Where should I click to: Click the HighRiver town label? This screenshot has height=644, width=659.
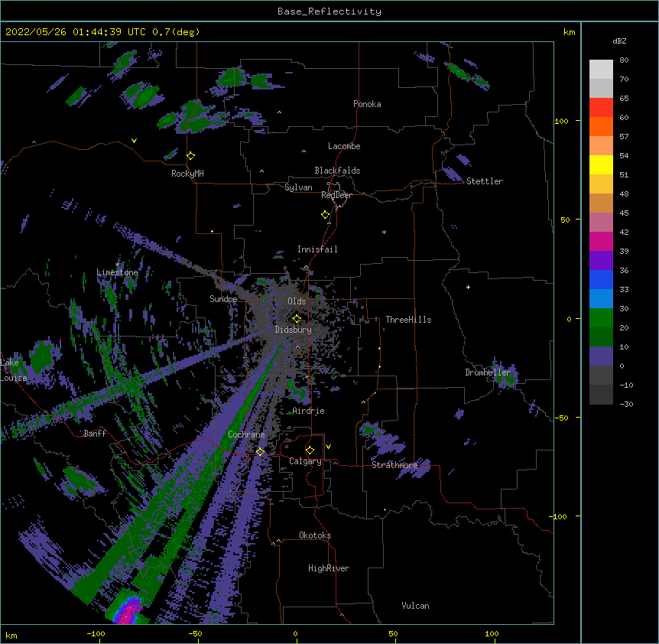(329, 568)
